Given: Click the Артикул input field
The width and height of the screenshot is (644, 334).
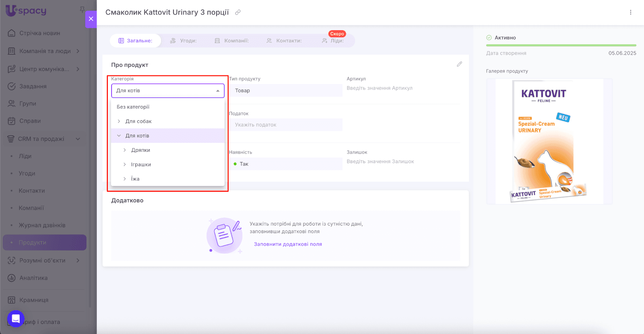Looking at the screenshot, I should 402,88.
